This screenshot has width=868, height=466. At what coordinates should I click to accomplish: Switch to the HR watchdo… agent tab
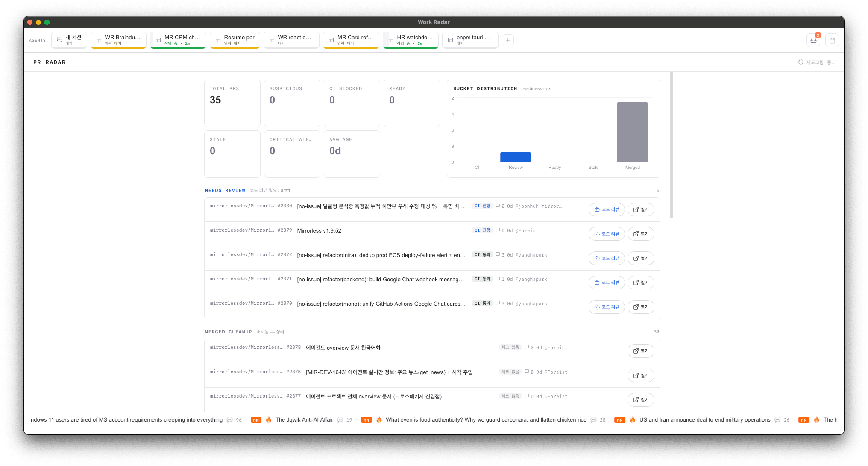(x=411, y=40)
